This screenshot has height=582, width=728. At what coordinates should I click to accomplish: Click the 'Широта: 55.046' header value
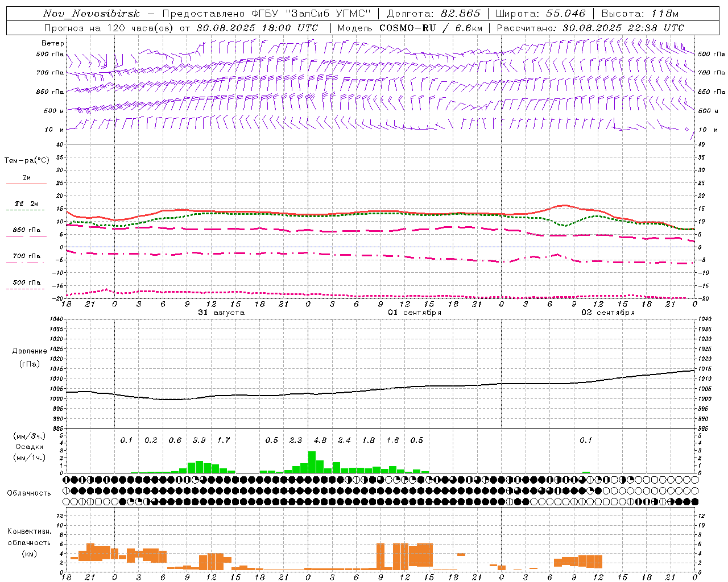point(540,14)
